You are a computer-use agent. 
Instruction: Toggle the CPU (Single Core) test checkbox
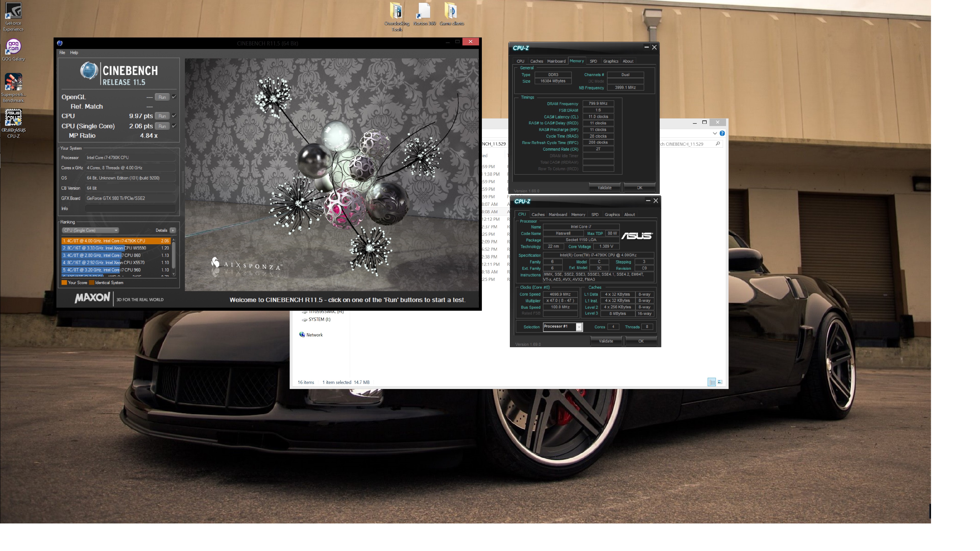[x=174, y=126]
